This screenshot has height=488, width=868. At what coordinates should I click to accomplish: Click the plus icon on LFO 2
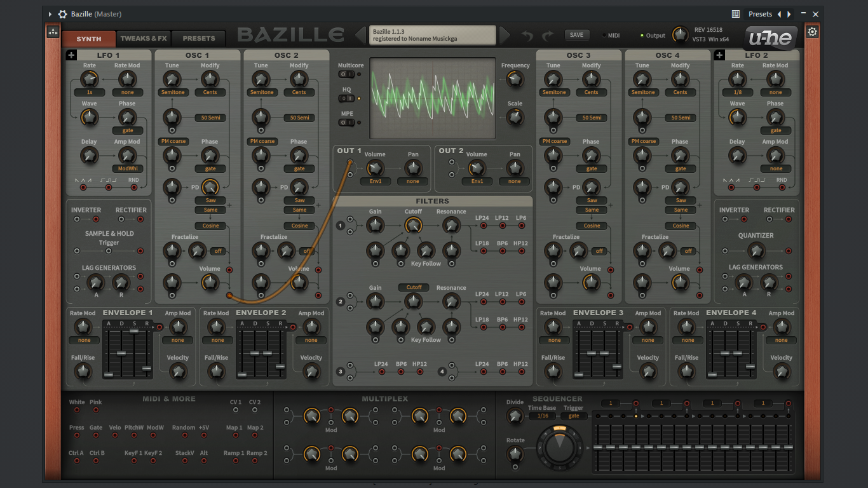[x=719, y=55]
